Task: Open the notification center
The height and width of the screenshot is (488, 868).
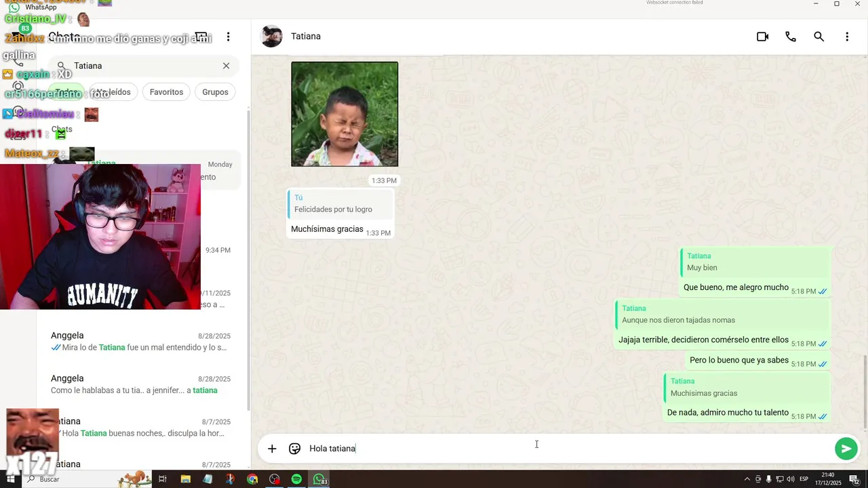Action: 854,479
